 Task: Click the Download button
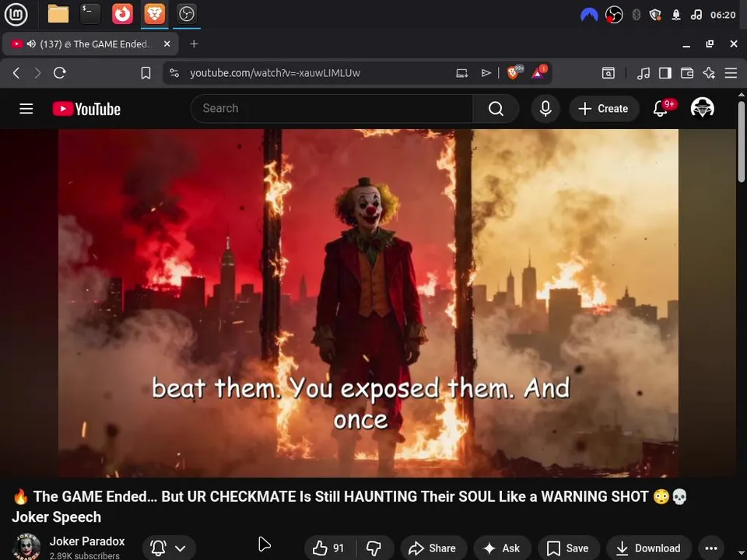click(x=648, y=548)
